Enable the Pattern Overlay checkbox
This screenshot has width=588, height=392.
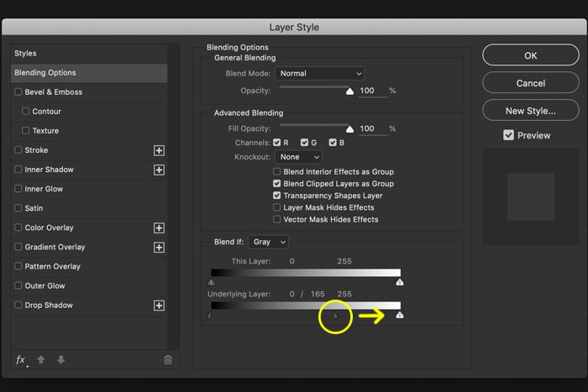pyautogui.click(x=18, y=266)
